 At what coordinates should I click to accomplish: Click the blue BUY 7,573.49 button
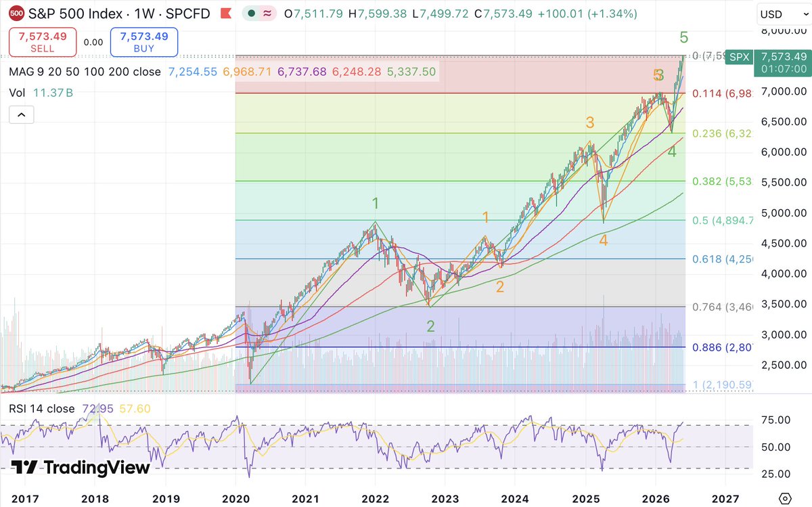click(144, 42)
